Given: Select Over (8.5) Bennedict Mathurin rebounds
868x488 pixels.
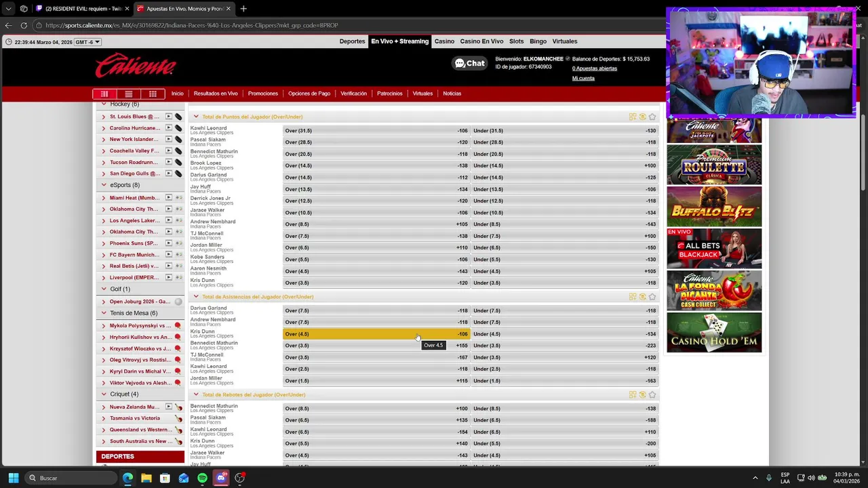Looking at the screenshot, I should 376,409.
